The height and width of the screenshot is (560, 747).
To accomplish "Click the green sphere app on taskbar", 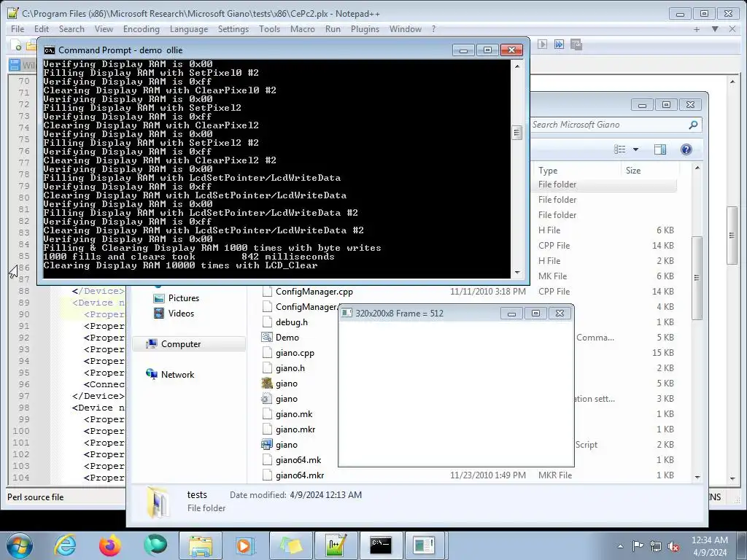I will 155,545.
